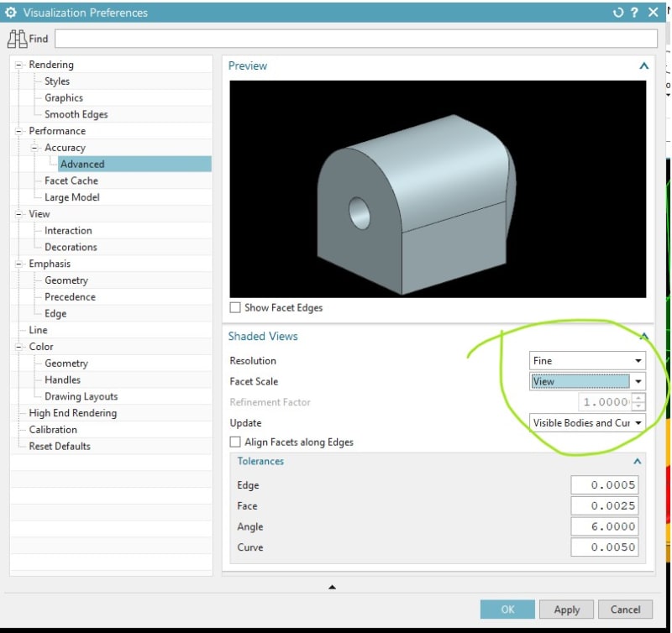
Task: Collapse the Rendering tree node
Action: (x=18, y=65)
